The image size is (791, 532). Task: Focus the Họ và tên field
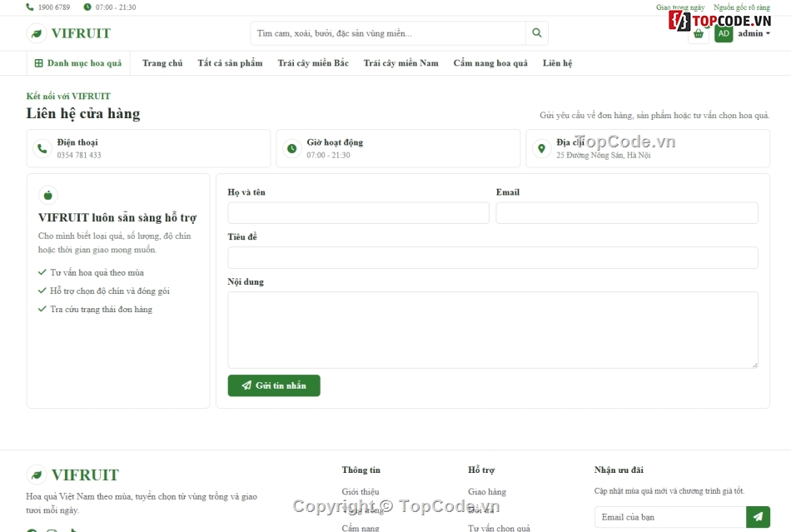click(358, 213)
